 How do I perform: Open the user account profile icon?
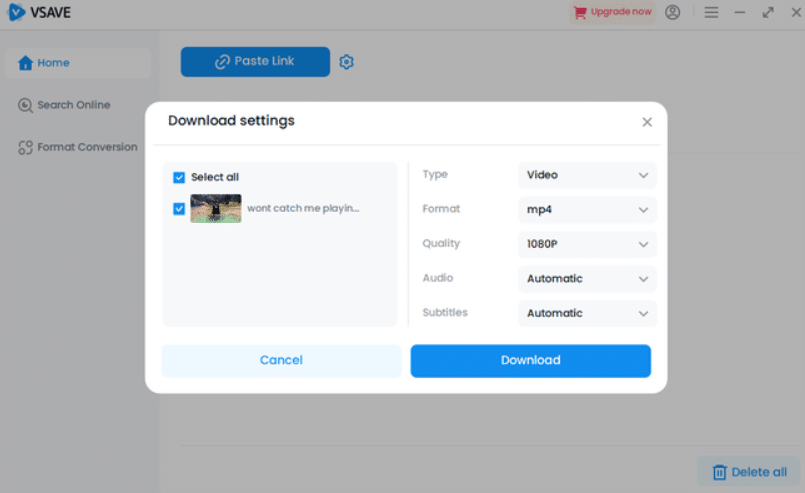click(x=672, y=12)
